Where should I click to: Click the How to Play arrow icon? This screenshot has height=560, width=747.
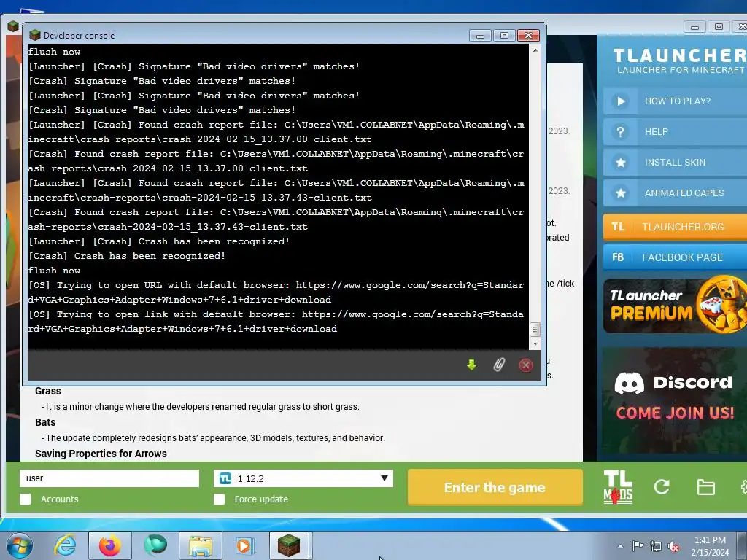coord(620,101)
